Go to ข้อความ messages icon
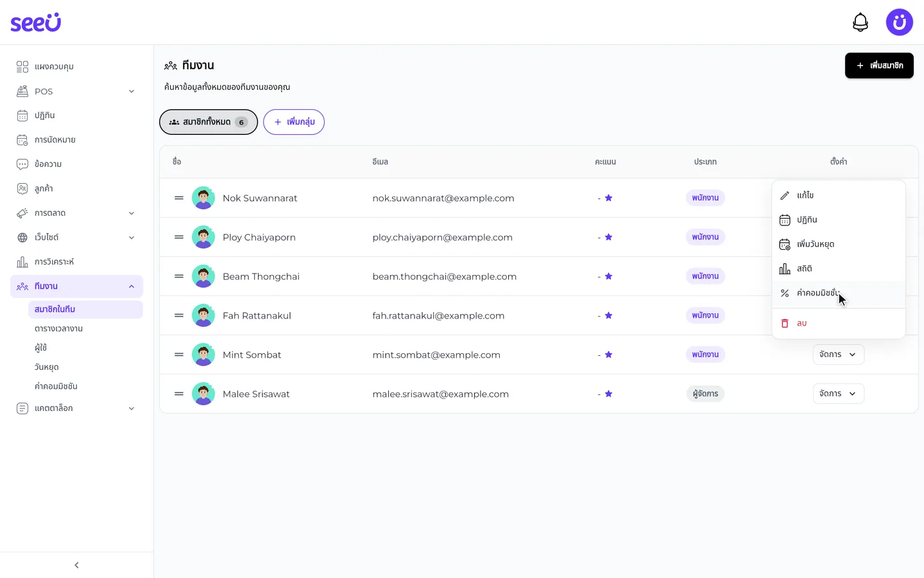This screenshot has width=924, height=578. point(22,164)
